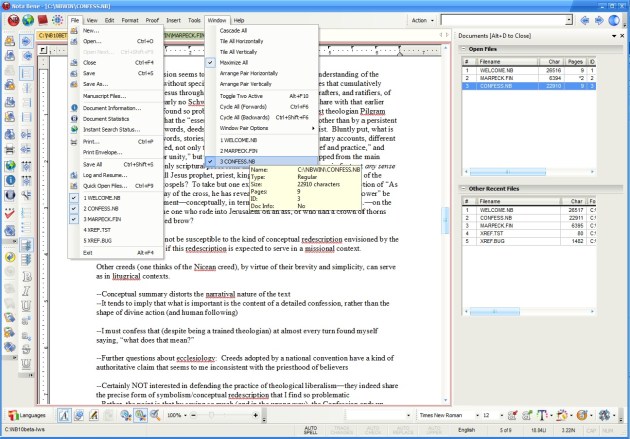Click the document's vertical scrollbar down arrow
The width and height of the screenshot is (630, 439).
tap(445, 400)
